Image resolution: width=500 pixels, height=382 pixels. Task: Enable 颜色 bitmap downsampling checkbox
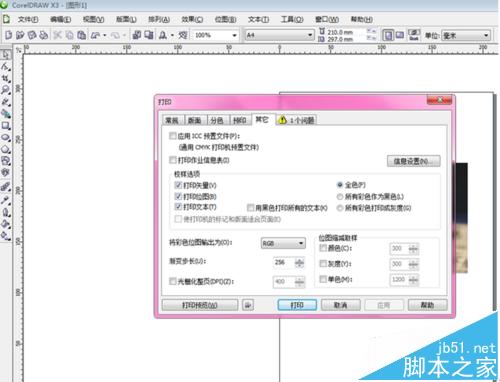(323, 248)
